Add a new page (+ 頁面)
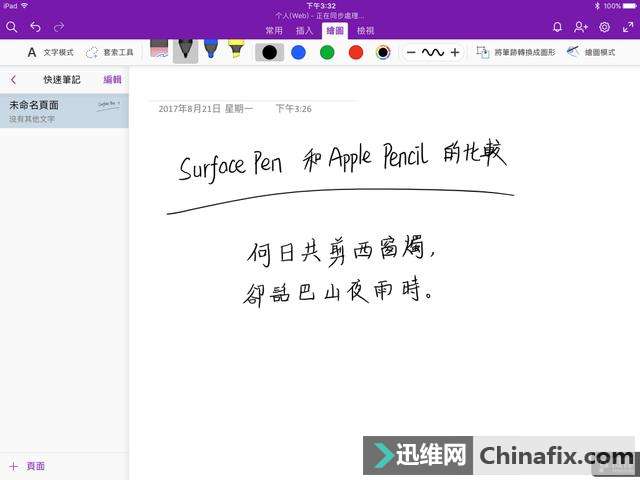This screenshot has height=480, width=640. (x=27, y=466)
